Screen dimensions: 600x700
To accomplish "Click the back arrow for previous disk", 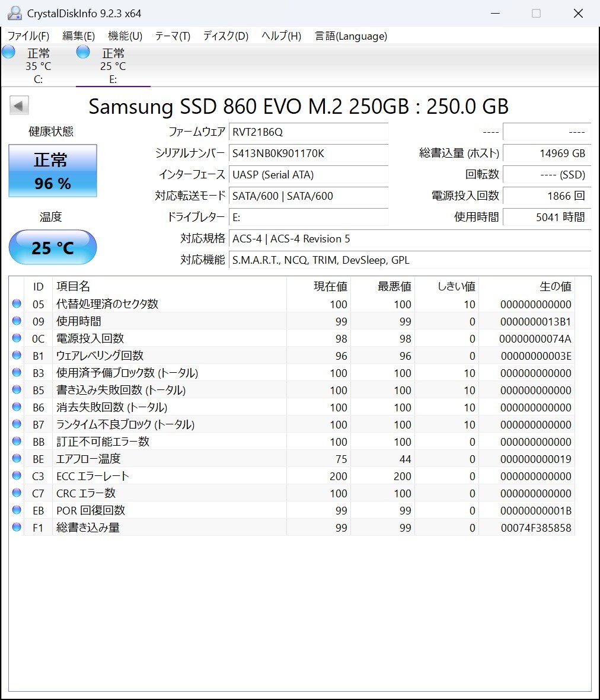I will [x=19, y=106].
